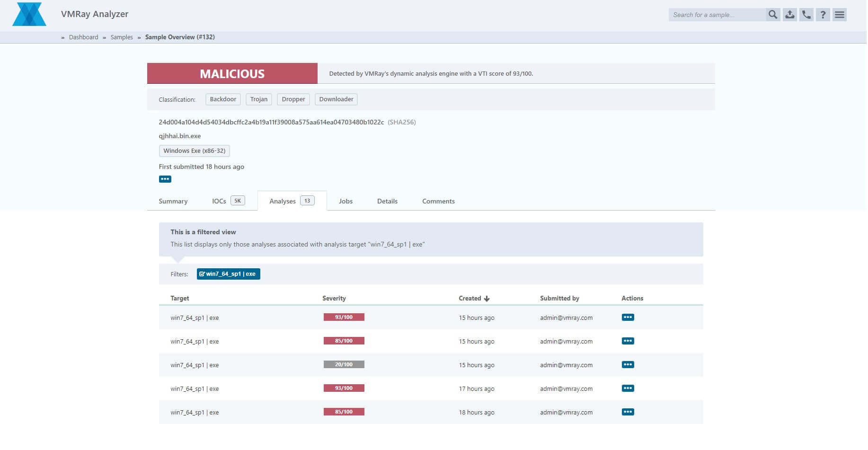Open the Jobs tab

tap(345, 201)
